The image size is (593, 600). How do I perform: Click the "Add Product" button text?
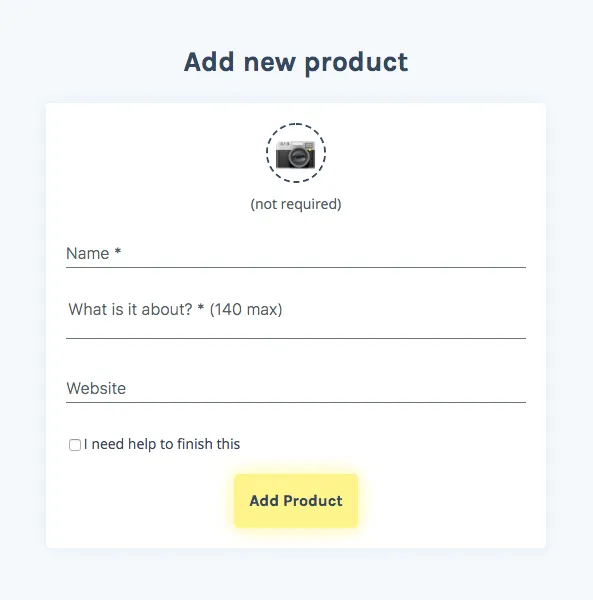tap(296, 501)
